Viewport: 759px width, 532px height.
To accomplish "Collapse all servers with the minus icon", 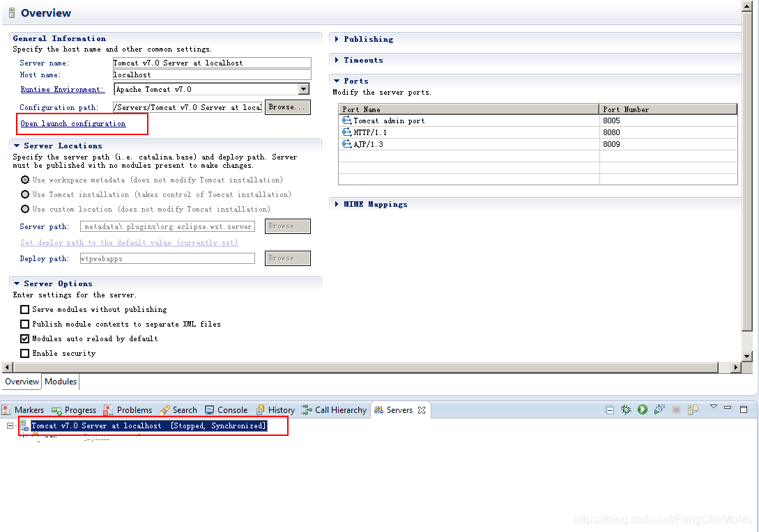I will [x=610, y=410].
